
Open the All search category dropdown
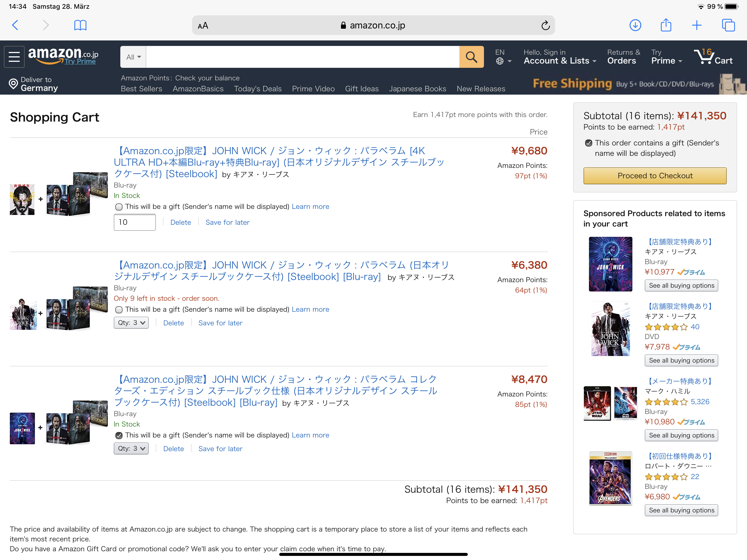click(133, 57)
